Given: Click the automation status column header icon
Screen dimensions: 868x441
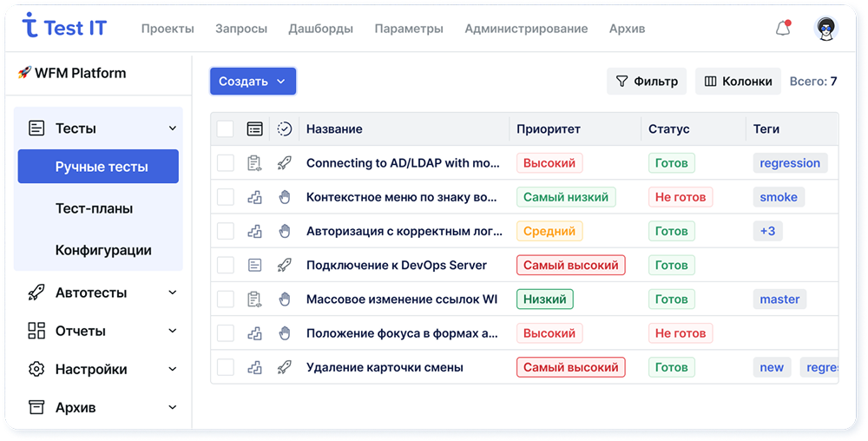Looking at the screenshot, I should [x=284, y=128].
